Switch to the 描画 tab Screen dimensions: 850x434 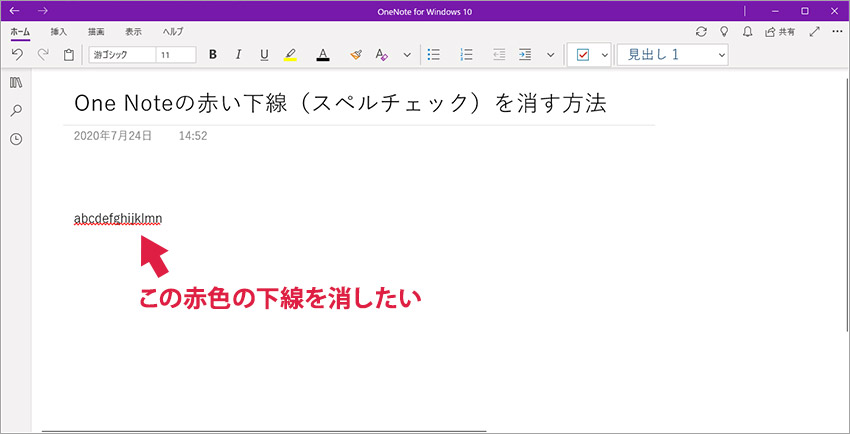tap(96, 32)
